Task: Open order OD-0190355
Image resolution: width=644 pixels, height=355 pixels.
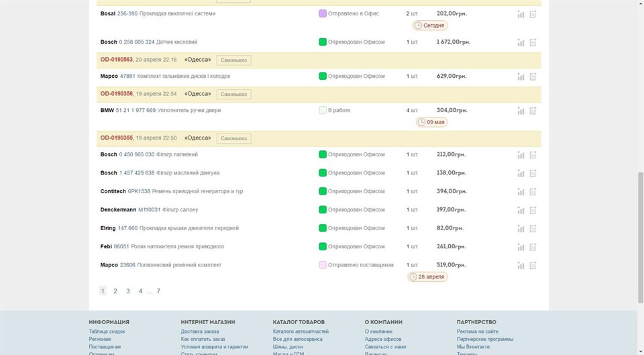Action: (x=116, y=138)
